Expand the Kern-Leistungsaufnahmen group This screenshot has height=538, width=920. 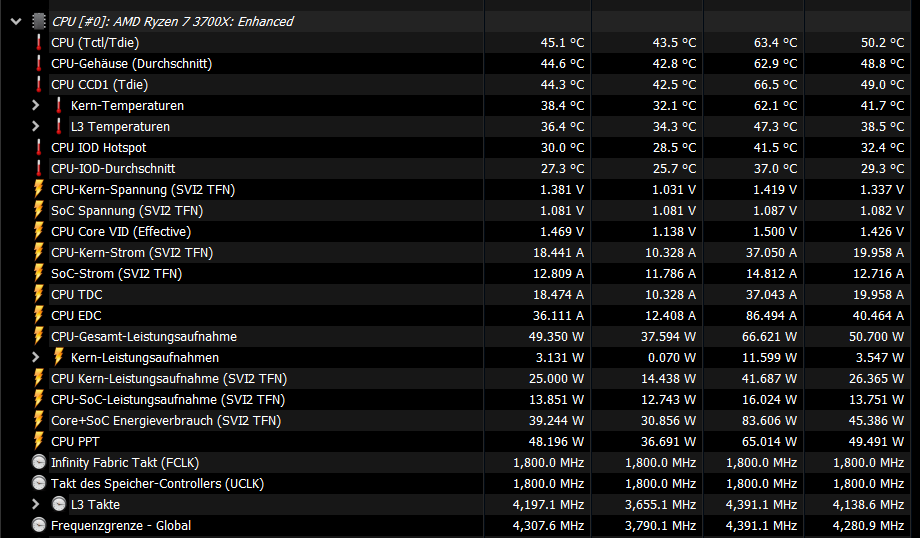pos(36,357)
